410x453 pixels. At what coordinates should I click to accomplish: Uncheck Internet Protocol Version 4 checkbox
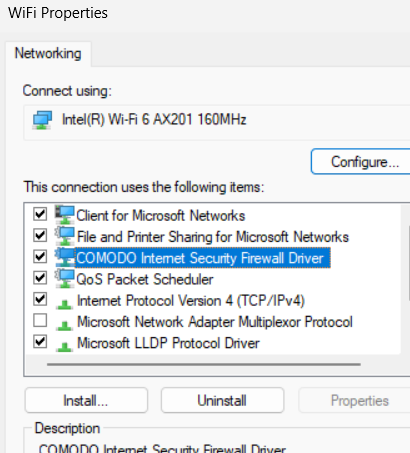40,299
